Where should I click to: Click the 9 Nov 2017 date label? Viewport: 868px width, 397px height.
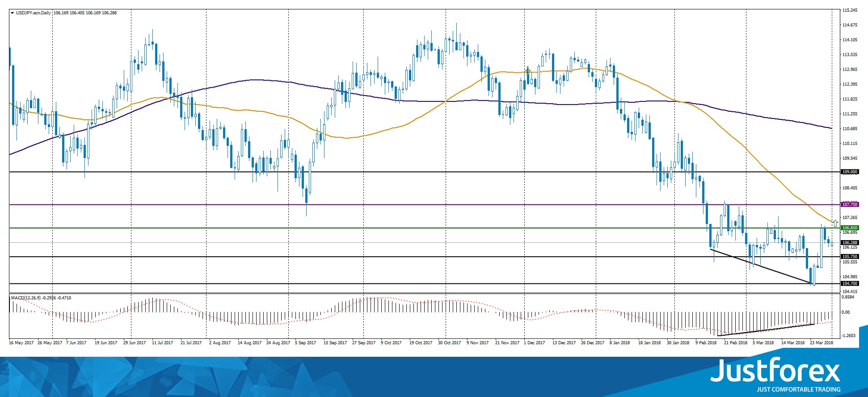click(478, 343)
